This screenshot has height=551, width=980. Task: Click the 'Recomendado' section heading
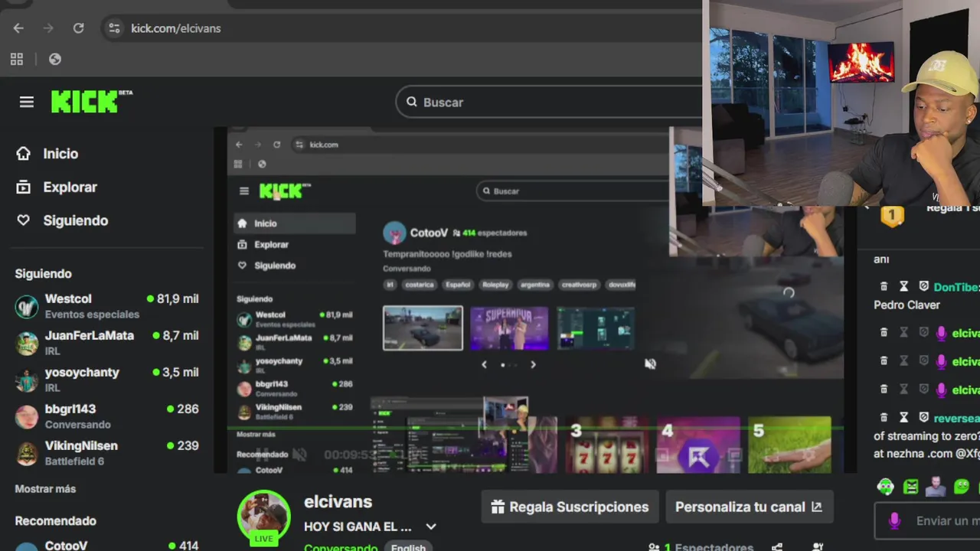click(x=55, y=521)
